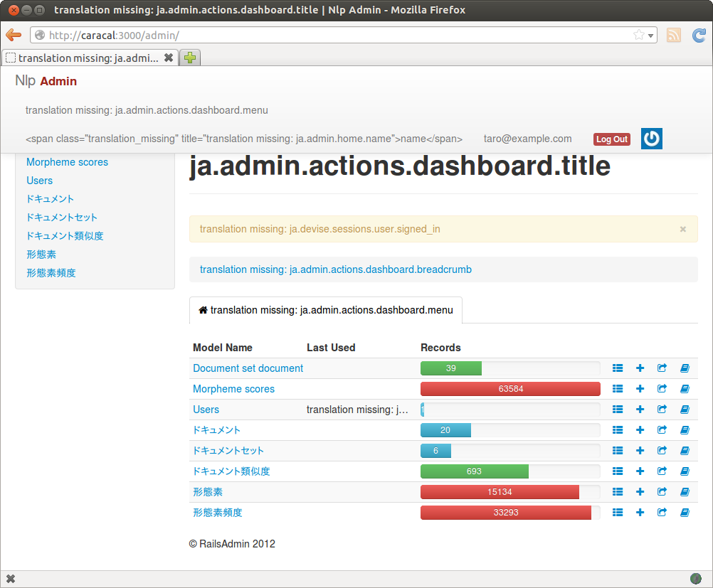This screenshot has width=713, height=588.
Task: Select the dashboard.menu tab with home icon
Action: pos(325,310)
